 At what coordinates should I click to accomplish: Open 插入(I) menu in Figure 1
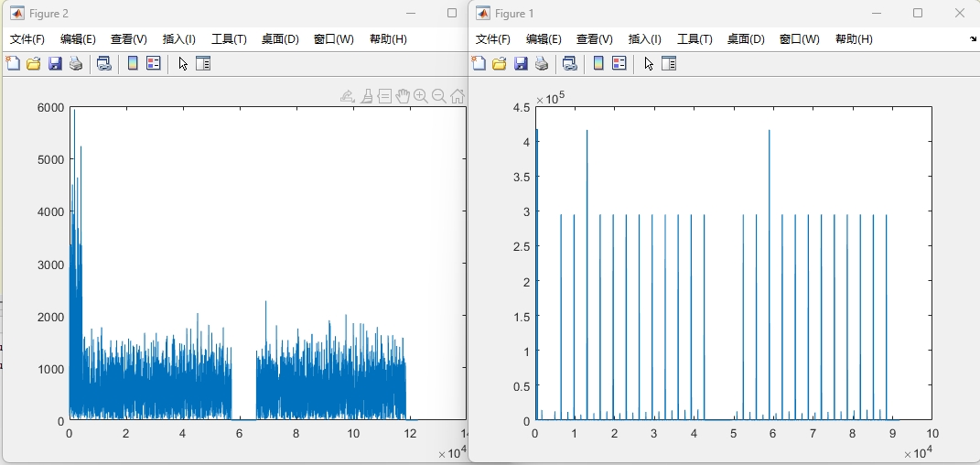pyautogui.click(x=645, y=39)
